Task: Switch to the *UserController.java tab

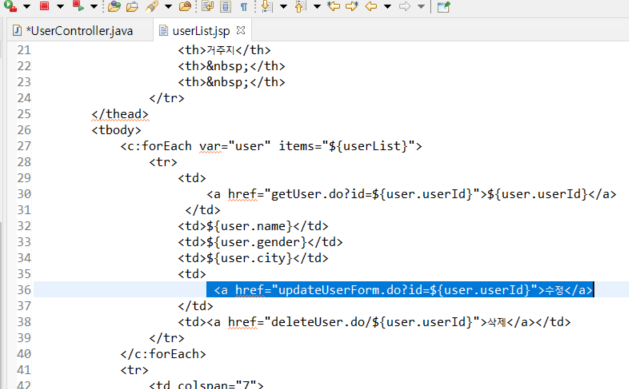Action: coord(79,31)
